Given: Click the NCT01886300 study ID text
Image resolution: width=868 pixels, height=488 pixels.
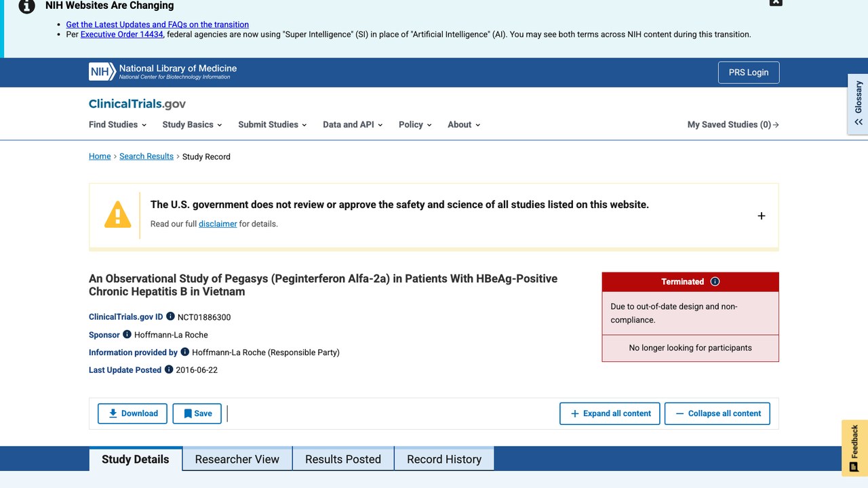Looking at the screenshot, I should coord(204,317).
